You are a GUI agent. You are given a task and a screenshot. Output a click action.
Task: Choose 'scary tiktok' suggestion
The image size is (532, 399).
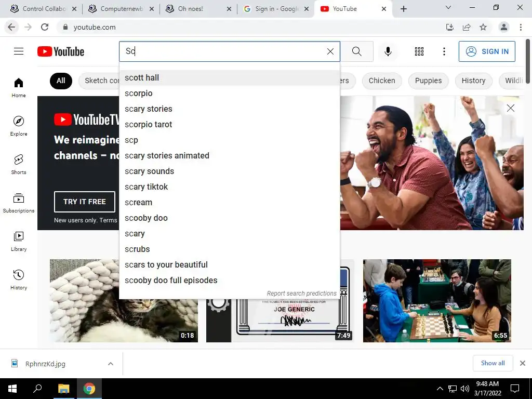click(229, 187)
